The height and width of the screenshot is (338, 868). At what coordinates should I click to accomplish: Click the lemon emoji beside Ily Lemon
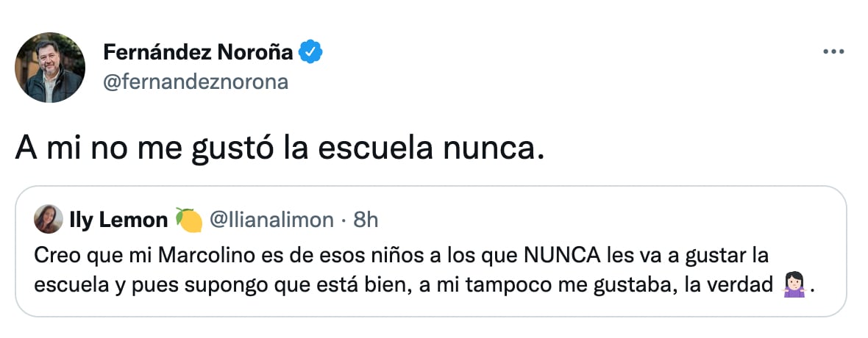point(188,219)
